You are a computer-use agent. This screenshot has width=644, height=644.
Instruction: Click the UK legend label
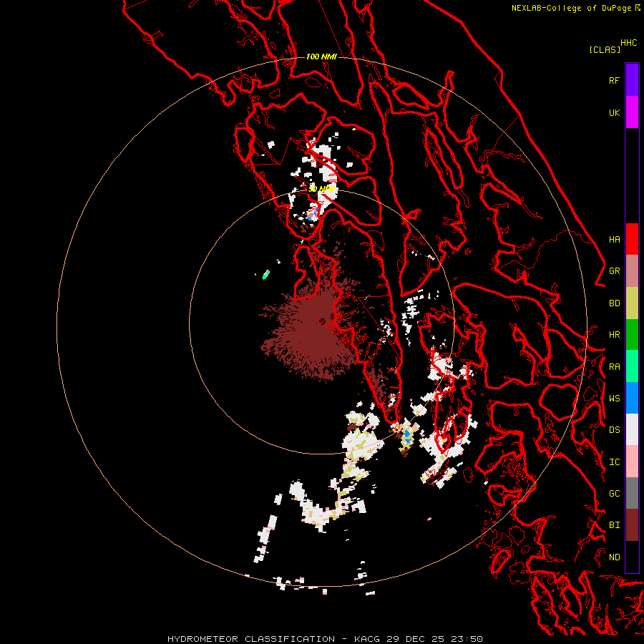coord(614,112)
